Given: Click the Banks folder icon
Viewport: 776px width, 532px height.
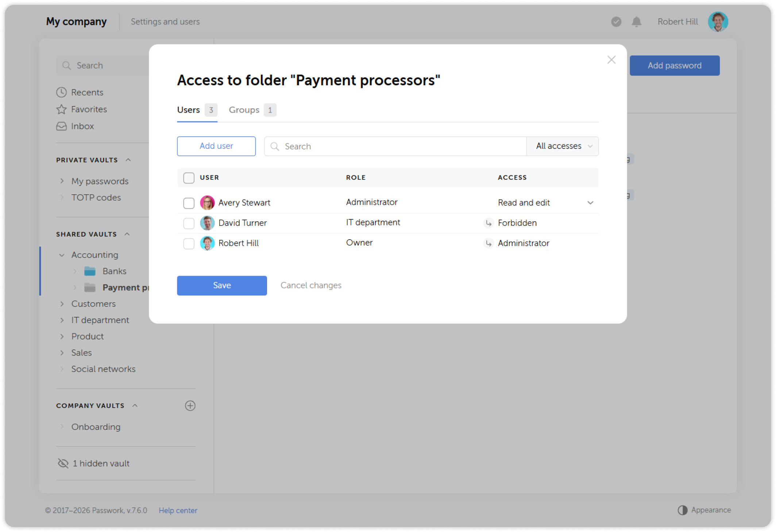Looking at the screenshot, I should tap(90, 271).
